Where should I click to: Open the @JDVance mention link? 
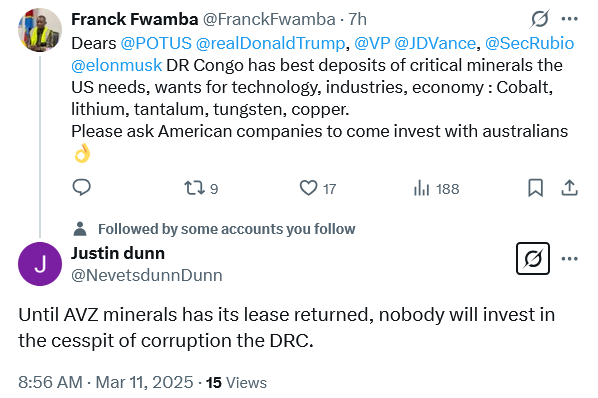pyautogui.click(x=435, y=43)
